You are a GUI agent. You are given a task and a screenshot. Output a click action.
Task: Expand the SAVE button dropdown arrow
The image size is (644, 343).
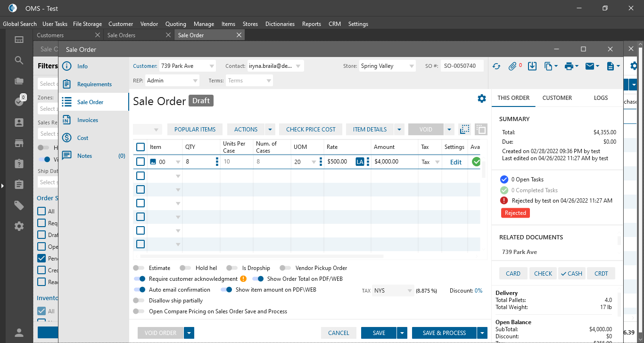coord(402,333)
